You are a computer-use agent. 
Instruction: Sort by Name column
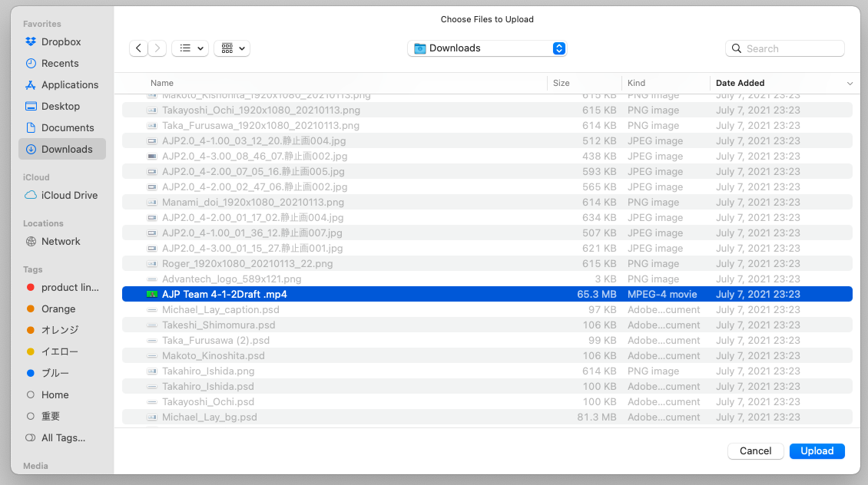tap(162, 83)
